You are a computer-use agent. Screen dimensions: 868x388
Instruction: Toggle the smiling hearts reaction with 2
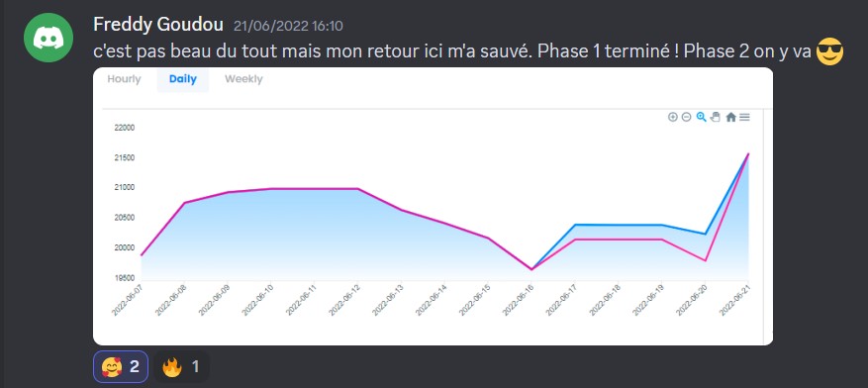coord(121,366)
